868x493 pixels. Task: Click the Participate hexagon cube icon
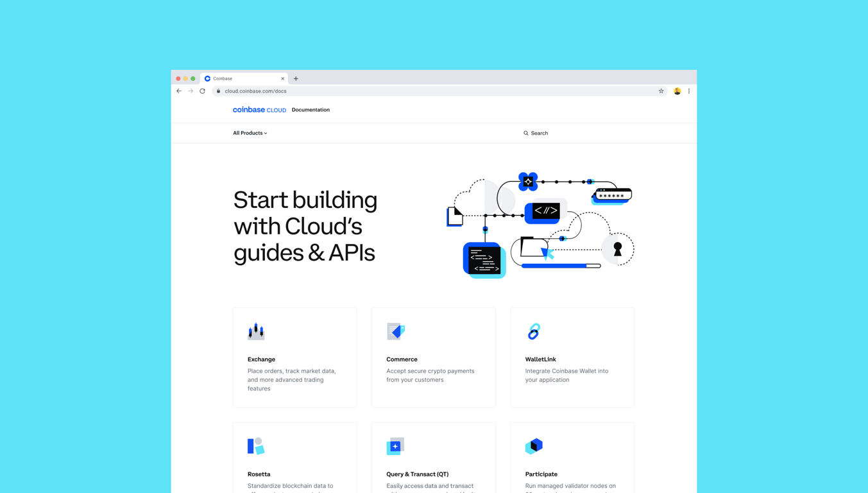point(534,446)
